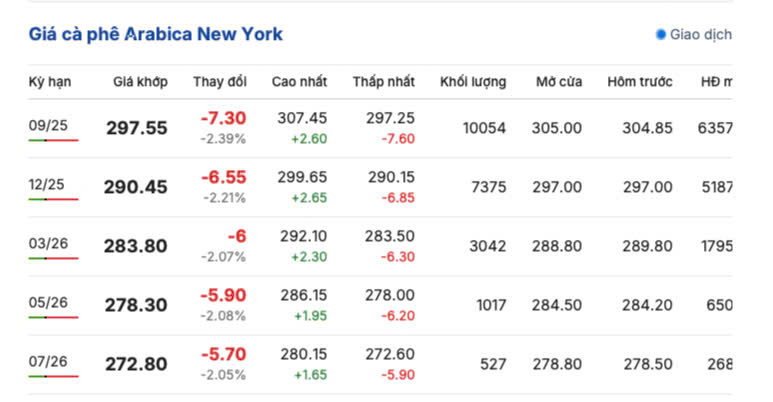This screenshot has height=402, width=773.
Task: Sort by the Giá khớp column header
Action: click(x=140, y=82)
